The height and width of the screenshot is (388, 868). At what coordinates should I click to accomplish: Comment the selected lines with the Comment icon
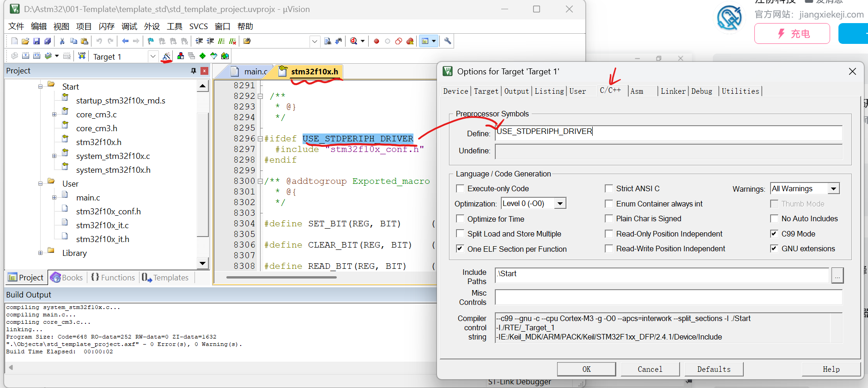click(221, 41)
